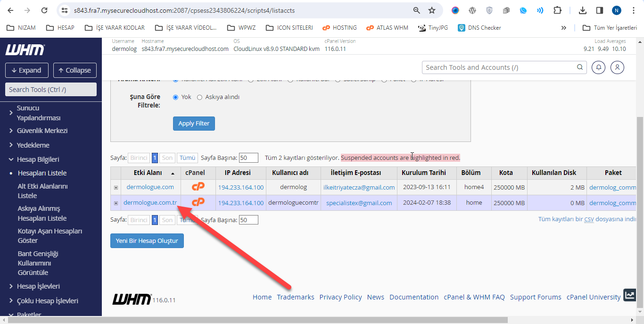View site information icon in address bar
Viewport: 644px width, 324px height.
click(x=65, y=10)
